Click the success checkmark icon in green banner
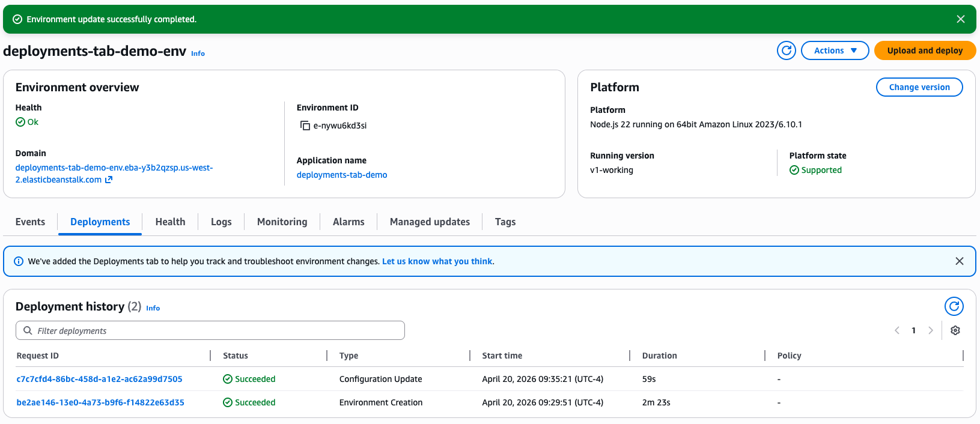Viewport: 980px width, 424px height. click(17, 19)
